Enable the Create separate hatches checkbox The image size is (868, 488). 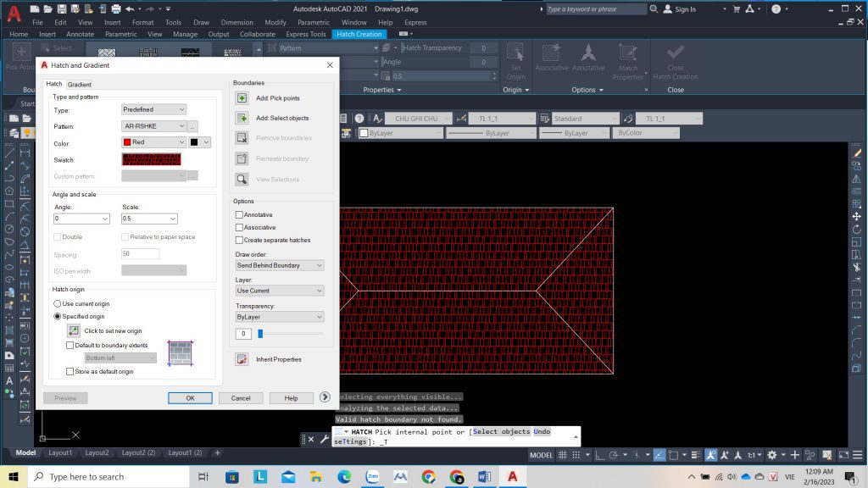[x=239, y=241]
